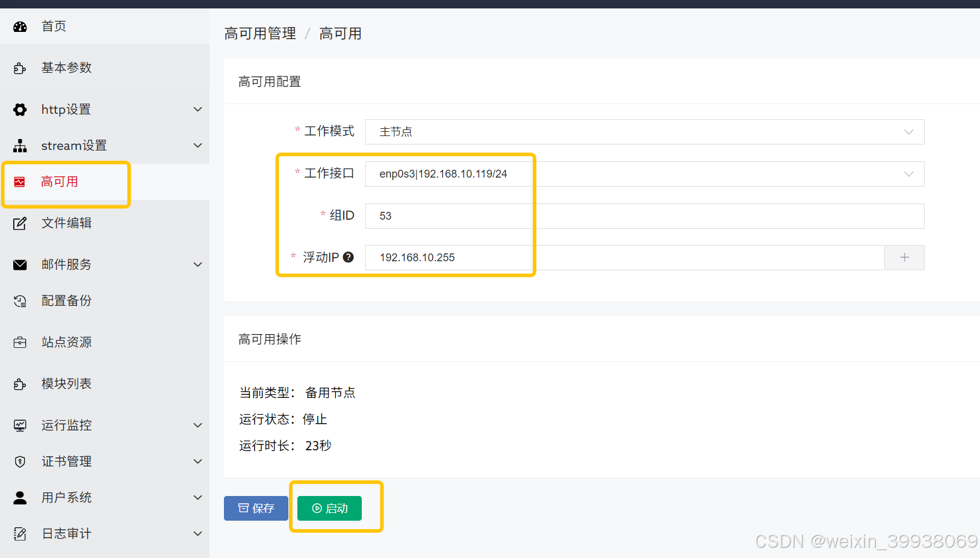The height and width of the screenshot is (558, 980).
Task: Expand the 日志审计 submenu chevron
Action: 197,534
